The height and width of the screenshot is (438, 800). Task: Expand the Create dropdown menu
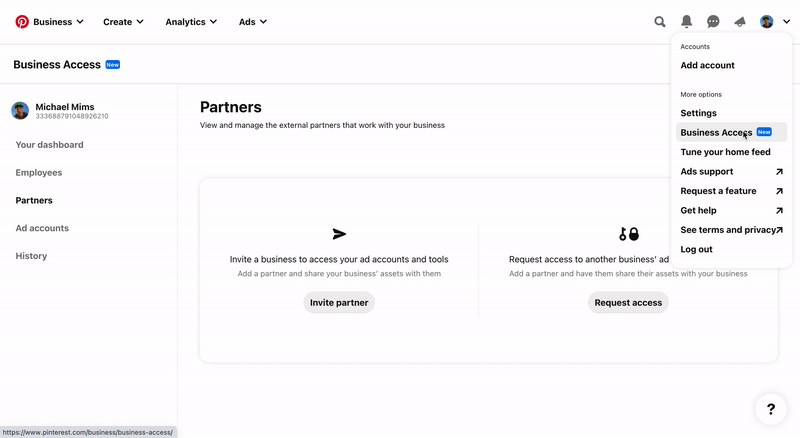pyautogui.click(x=123, y=22)
